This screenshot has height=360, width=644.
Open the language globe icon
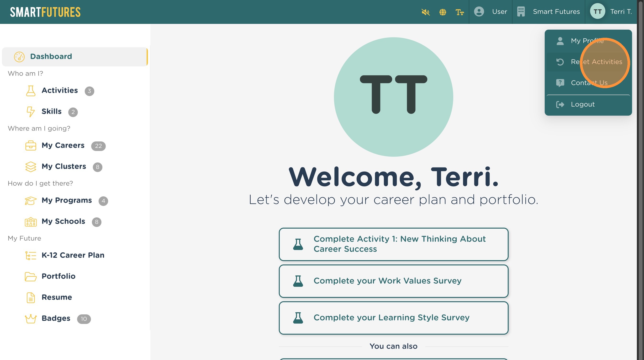(x=443, y=12)
